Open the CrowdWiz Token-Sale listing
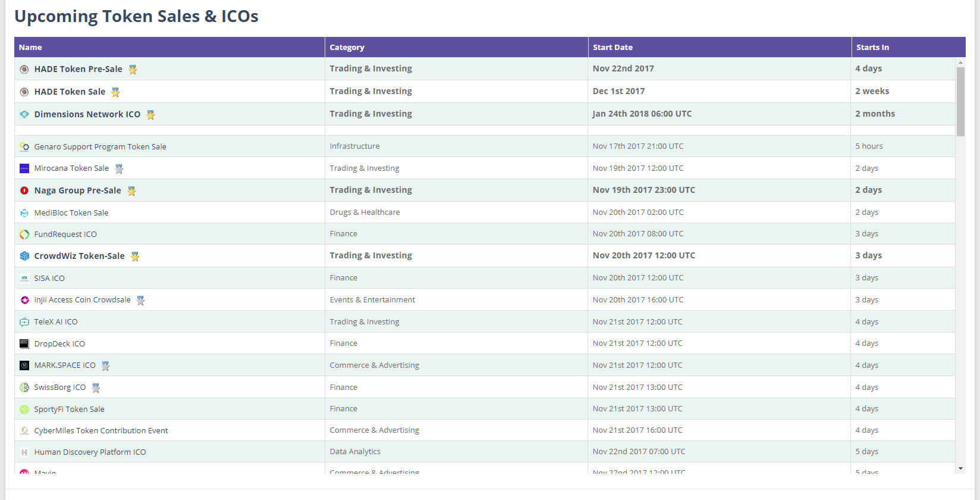 tap(80, 256)
